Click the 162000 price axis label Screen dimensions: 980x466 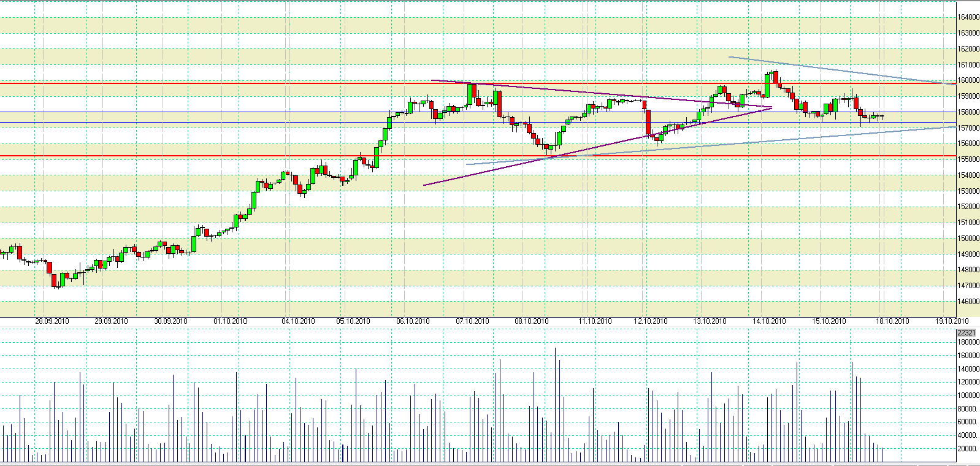(968, 49)
